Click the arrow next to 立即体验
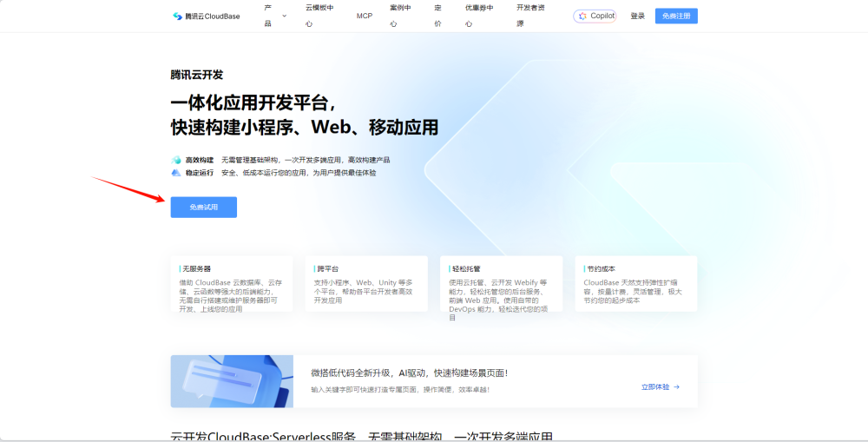Viewport: 868px width, 442px height. click(x=676, y=387)
